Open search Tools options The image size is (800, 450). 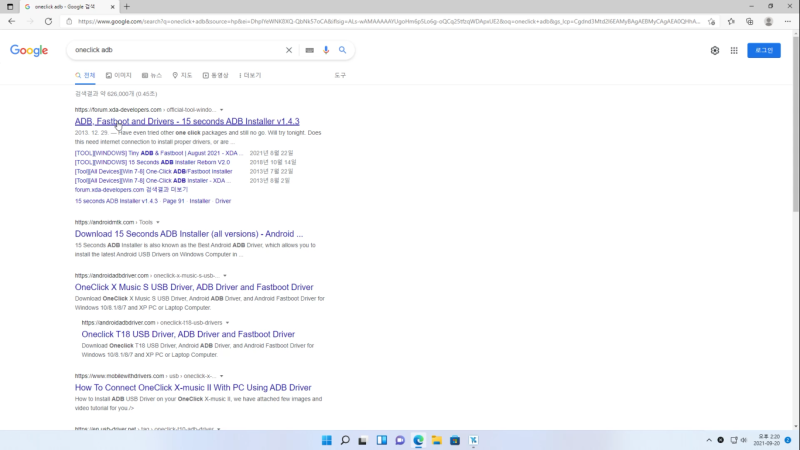(x=340, y=76)
